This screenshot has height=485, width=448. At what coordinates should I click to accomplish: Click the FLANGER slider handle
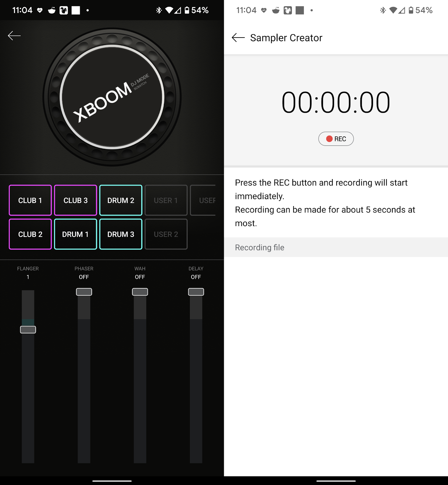click(28, 329)
